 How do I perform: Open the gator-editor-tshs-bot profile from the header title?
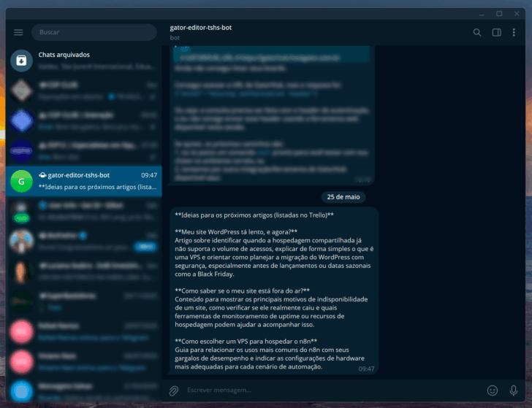[201, 28]
